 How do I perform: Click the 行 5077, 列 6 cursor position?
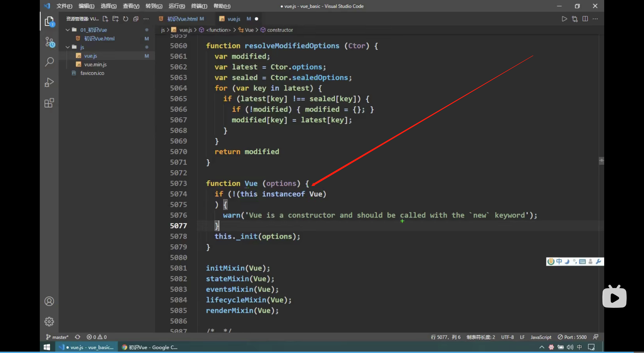coord(445,337)
